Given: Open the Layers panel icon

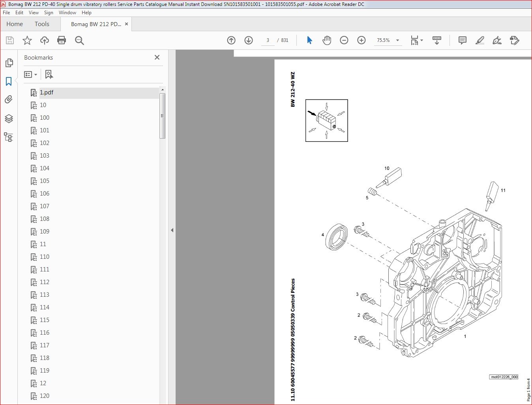Looking at the screenshot, I should click(9, 119).
